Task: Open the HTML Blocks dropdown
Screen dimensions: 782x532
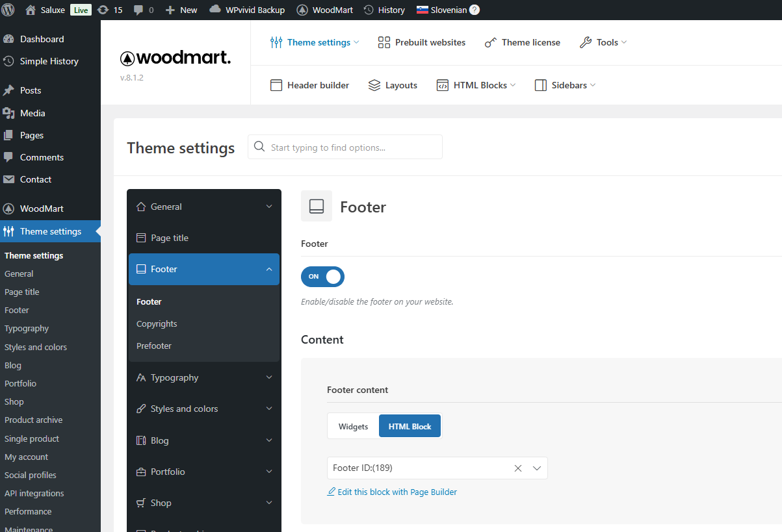Action: 476,85
